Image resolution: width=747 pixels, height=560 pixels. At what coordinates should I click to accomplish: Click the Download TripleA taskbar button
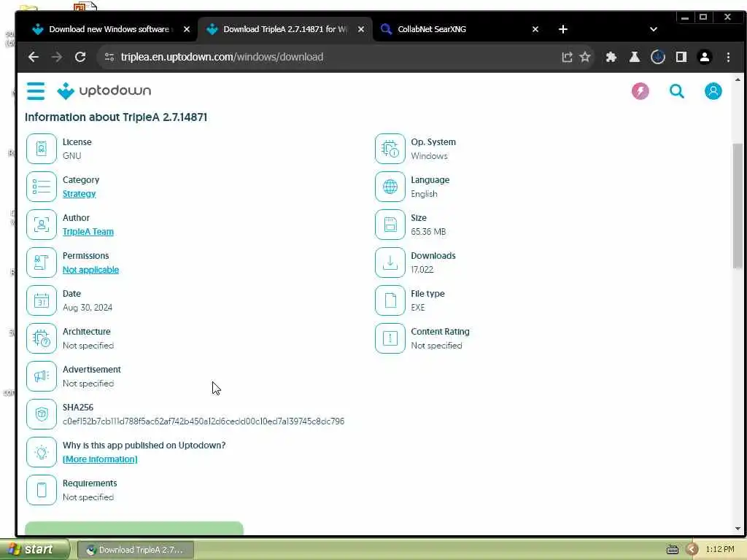pyautogui.click(x=135, y=550)
